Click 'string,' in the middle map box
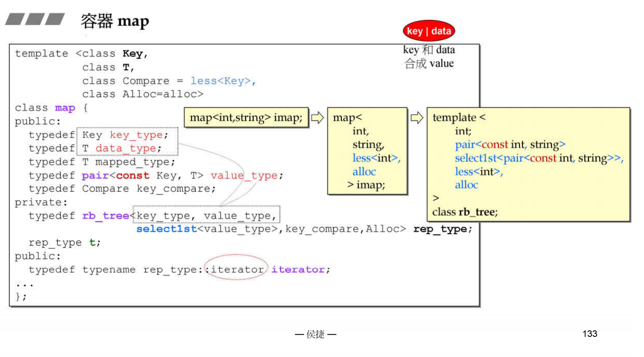 pos(368,144)
